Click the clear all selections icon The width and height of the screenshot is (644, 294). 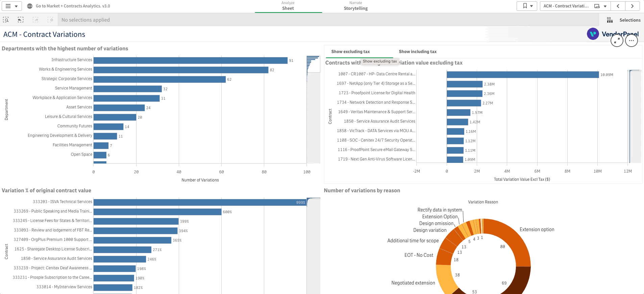coord(50,20)
